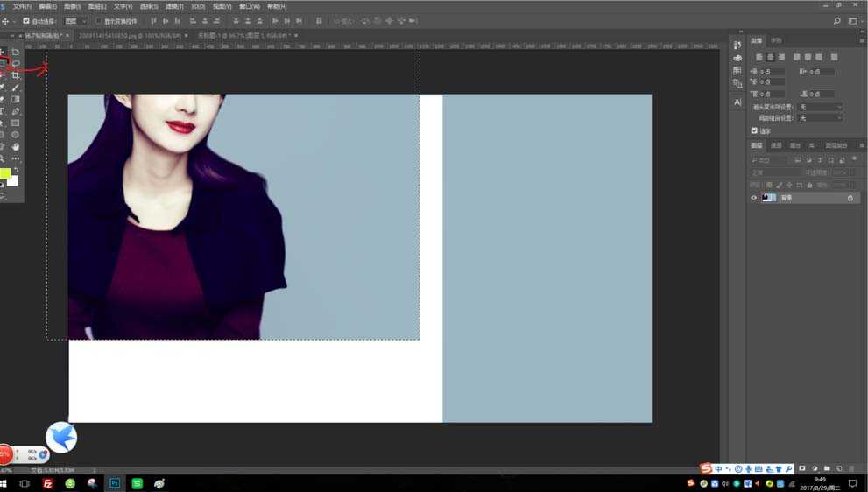Image resolution: width=868 pixels, height=492 pixels.
Task: Click the search icon in options bar
Action: tap(837, 21)
